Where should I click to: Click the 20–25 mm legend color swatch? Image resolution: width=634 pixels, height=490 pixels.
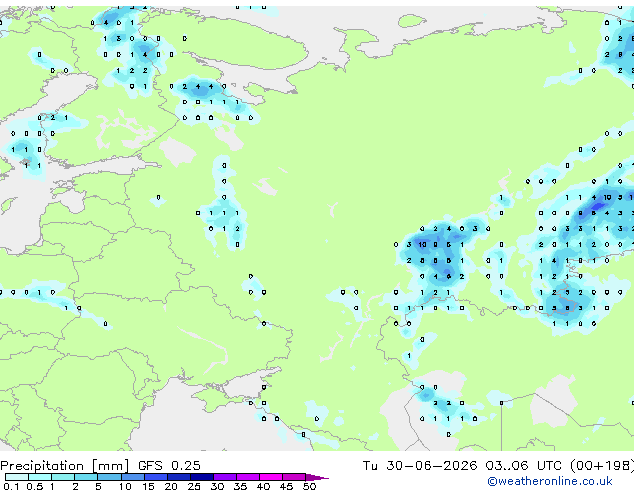(x=179, y=477)
